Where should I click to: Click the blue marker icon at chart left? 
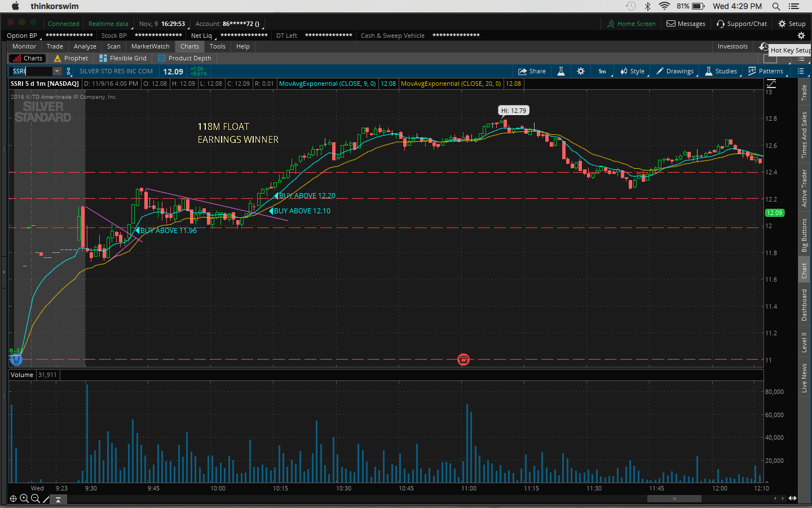pos(16,360)
